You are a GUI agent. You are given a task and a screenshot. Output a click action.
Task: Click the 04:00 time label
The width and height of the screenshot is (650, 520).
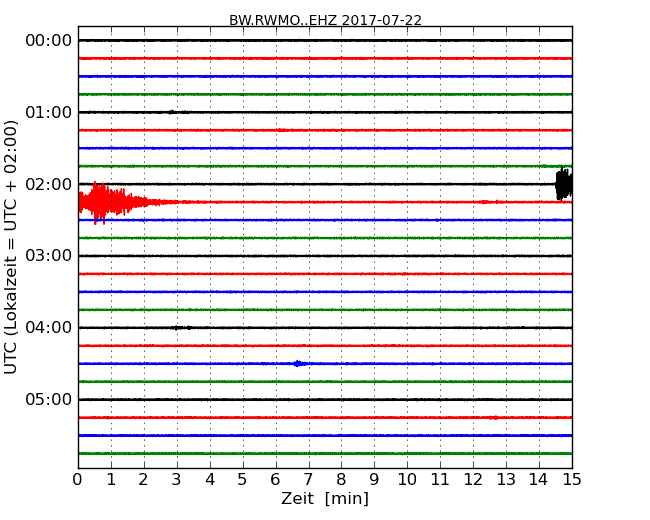tap(49, 328)
